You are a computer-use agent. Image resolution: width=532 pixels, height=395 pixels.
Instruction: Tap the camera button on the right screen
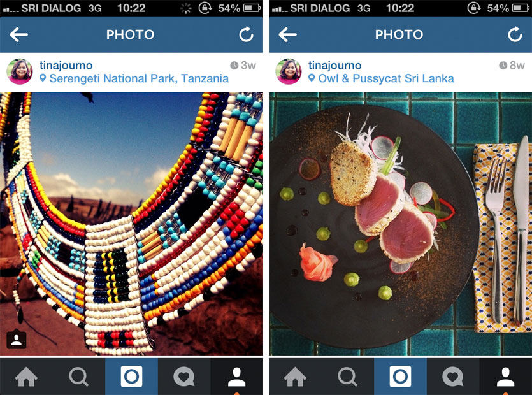point(400,377)
